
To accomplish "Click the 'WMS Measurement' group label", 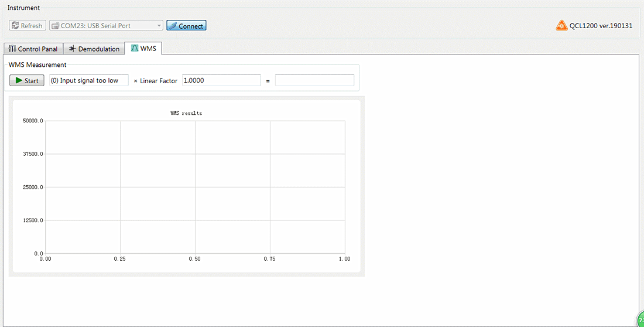I will click(37, 64).
